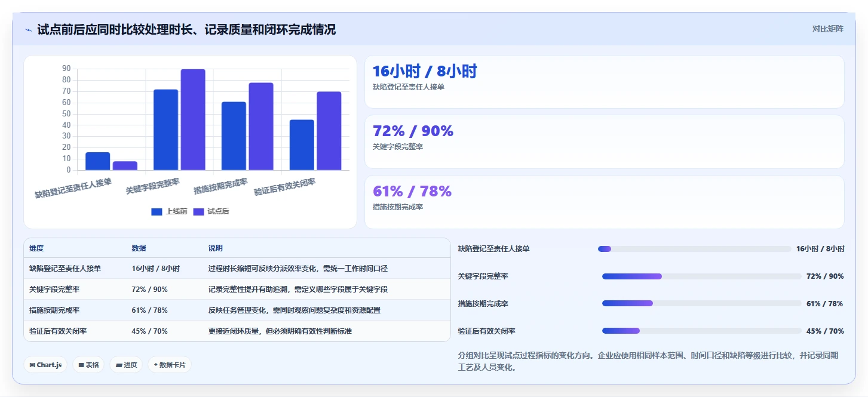Click the blue 缺陷登记至责任人接单 chart bar

[97, 161]
